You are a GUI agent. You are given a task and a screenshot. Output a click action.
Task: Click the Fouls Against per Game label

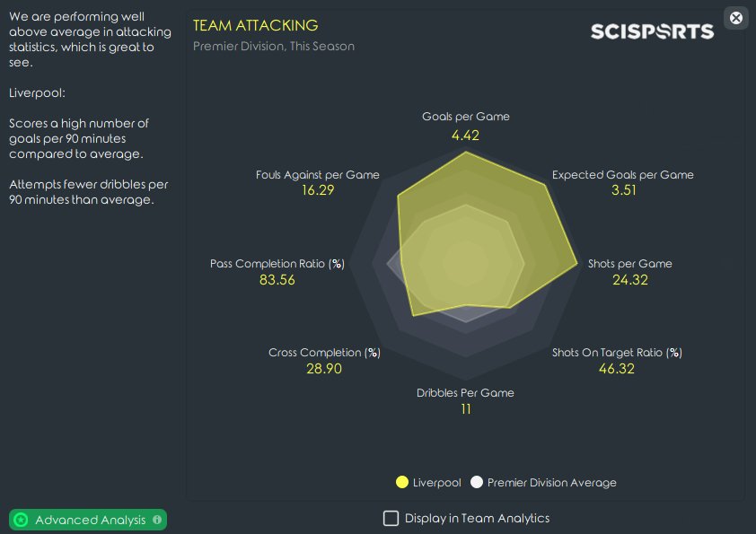tap(317, 174)
